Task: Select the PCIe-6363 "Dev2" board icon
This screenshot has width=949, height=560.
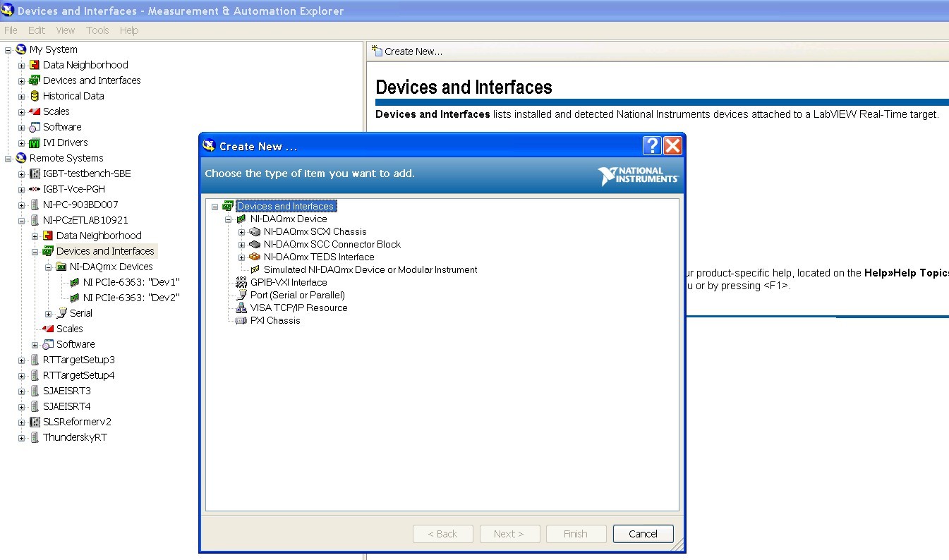Action: click(75, 298)
